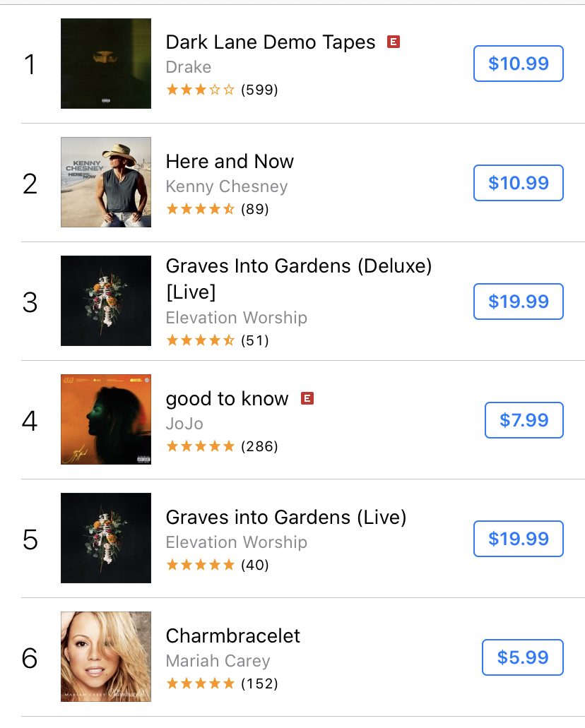
Task: Open the Charmbracelet album title
Action: click(233, 636)
